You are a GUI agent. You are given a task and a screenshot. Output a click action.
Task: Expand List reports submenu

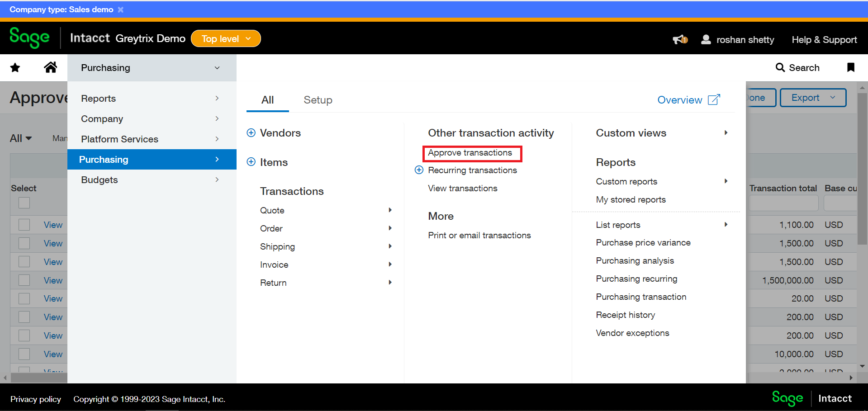pyautogui.click(x=726, y=225)
